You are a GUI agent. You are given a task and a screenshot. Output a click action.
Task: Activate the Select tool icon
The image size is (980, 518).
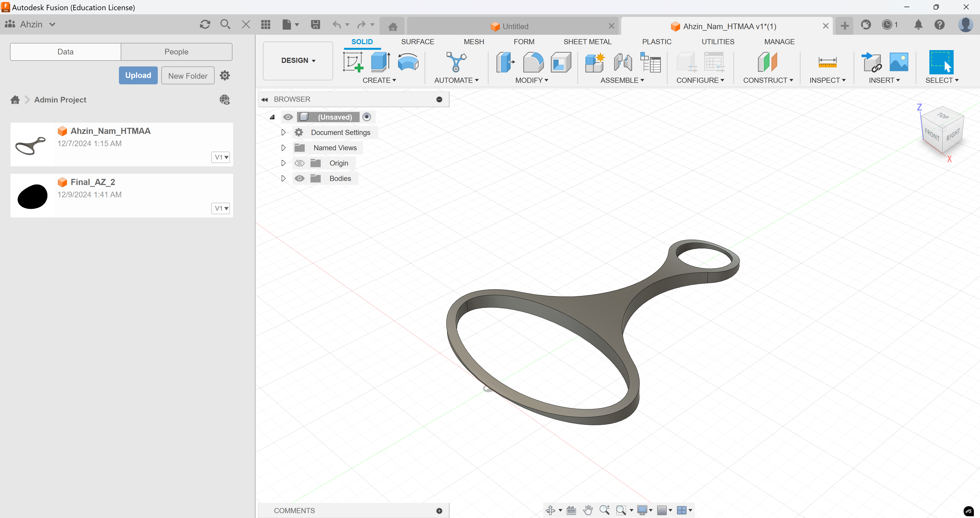[941, 62]
